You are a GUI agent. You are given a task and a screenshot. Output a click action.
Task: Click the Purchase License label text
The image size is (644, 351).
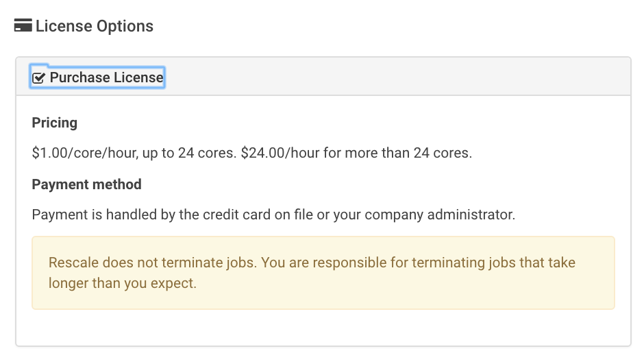pyautogui.click(x=106, y=77)
